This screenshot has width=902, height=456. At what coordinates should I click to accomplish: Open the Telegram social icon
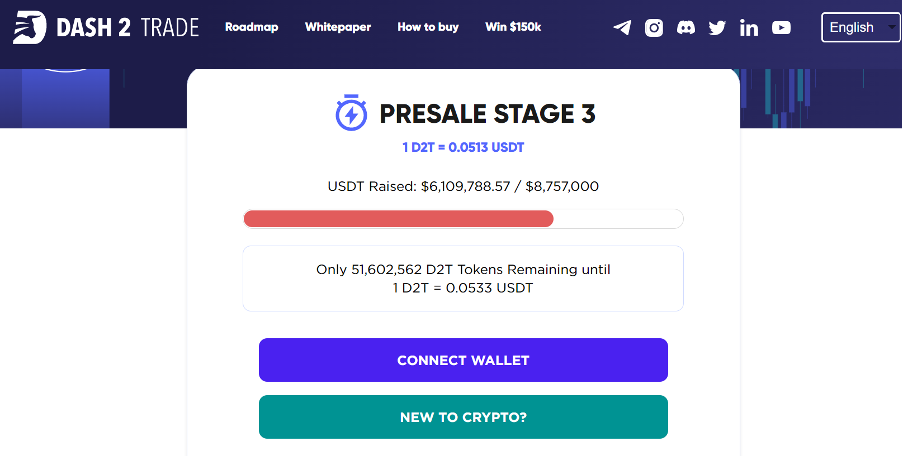[622, 27]
